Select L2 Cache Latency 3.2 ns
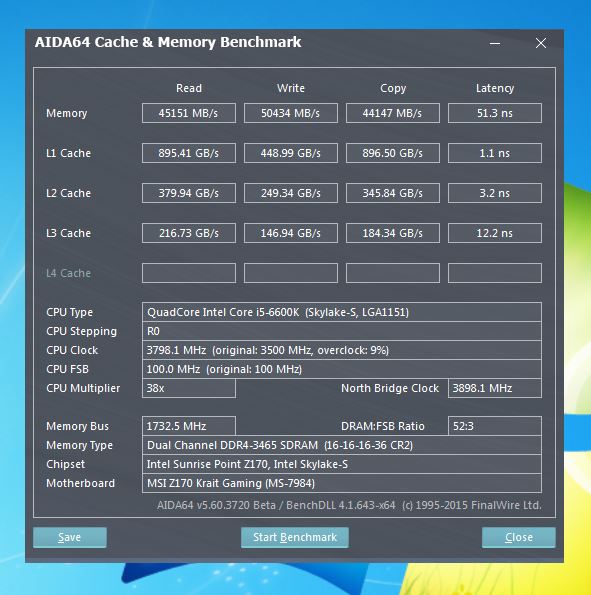This screenshot has height=595, width=591. pyautogui.click(x=495, y=193)
